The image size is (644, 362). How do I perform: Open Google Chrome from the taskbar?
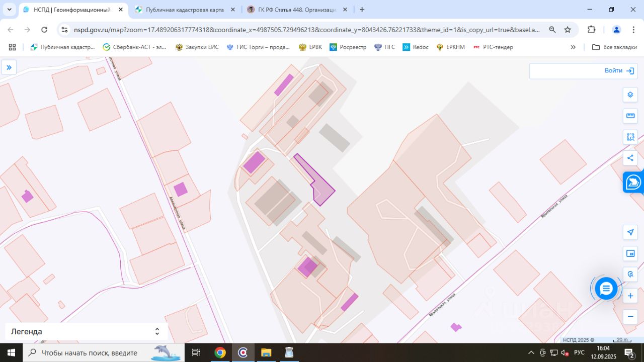tap(220, 352)
